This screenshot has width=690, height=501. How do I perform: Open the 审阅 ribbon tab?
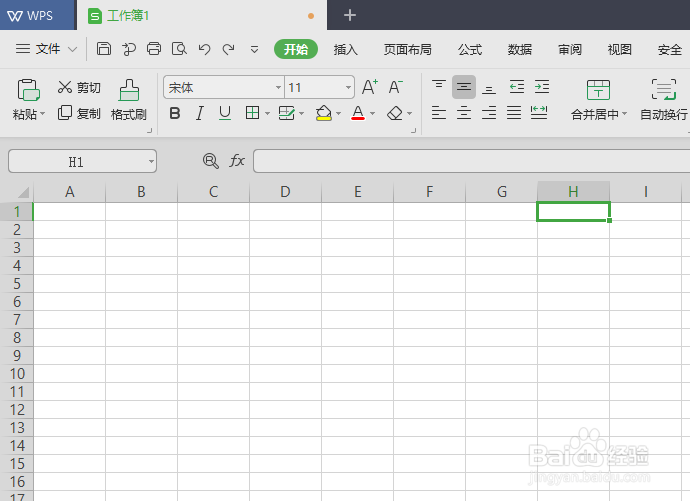pos(570,49)
